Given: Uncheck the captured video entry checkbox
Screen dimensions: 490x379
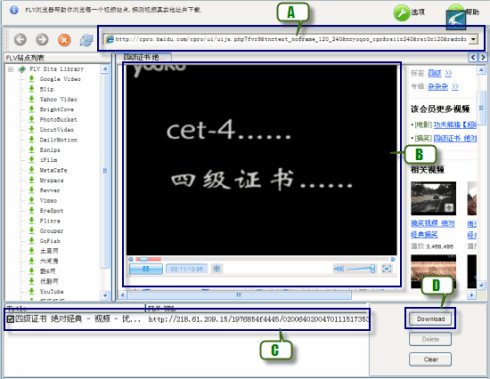Looking at the screenshot, I should pos(10,319).
